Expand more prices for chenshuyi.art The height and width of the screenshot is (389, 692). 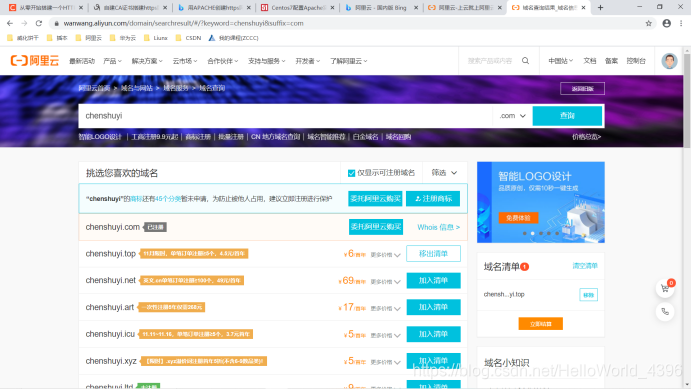click(x=385, y=308)
